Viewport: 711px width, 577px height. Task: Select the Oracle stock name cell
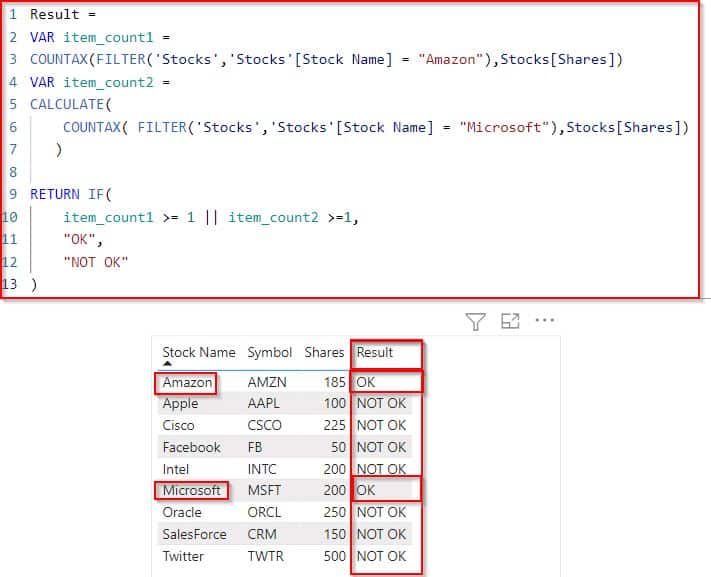182,512
